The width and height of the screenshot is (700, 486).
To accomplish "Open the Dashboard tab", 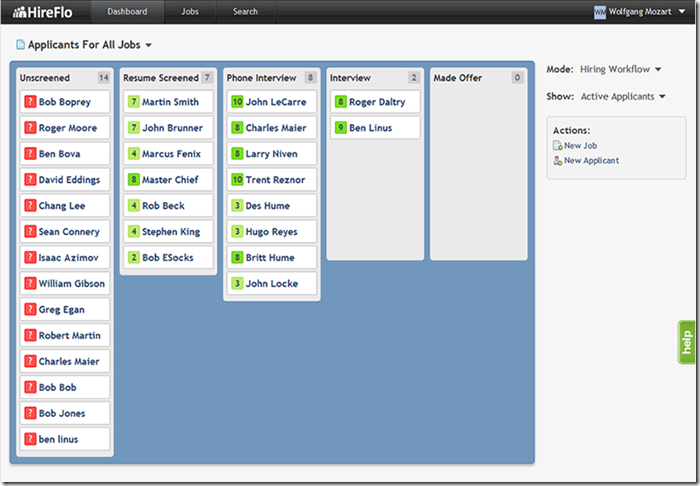I will [x=127, y=12].
